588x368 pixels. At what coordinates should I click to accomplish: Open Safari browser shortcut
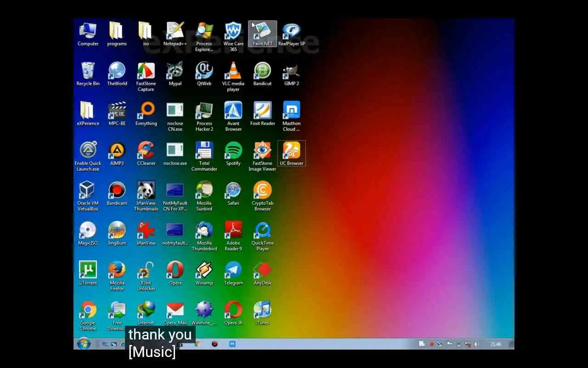(x=233, y=194)
